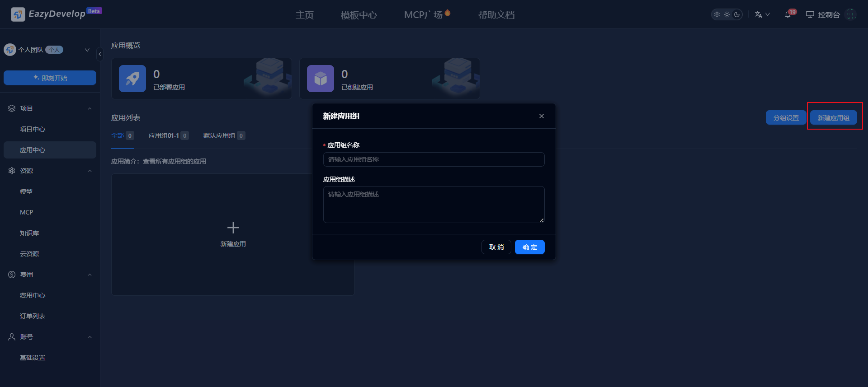
Task: Click the 个人 tag badge
Action: [54, 50]
